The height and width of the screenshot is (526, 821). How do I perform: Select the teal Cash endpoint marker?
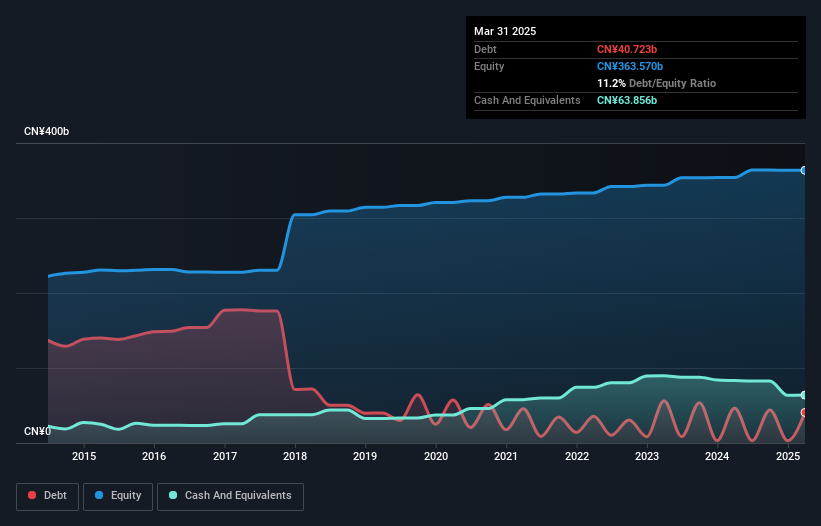pyautogui.click(x=804, y=395)
